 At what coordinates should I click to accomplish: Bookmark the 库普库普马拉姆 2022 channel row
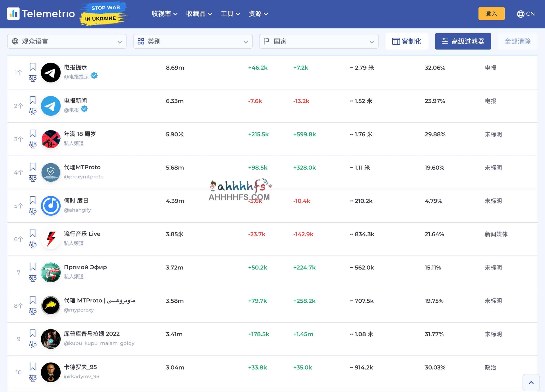click(33, 333)
